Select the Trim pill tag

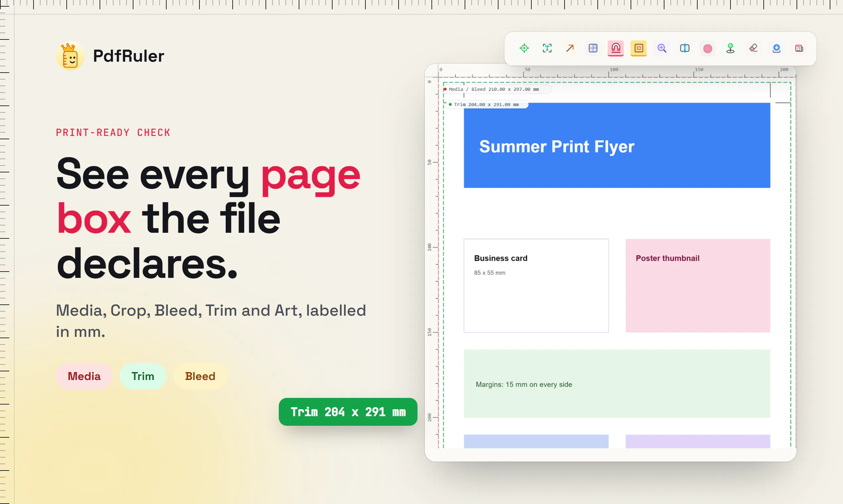(x=143, y=376)
